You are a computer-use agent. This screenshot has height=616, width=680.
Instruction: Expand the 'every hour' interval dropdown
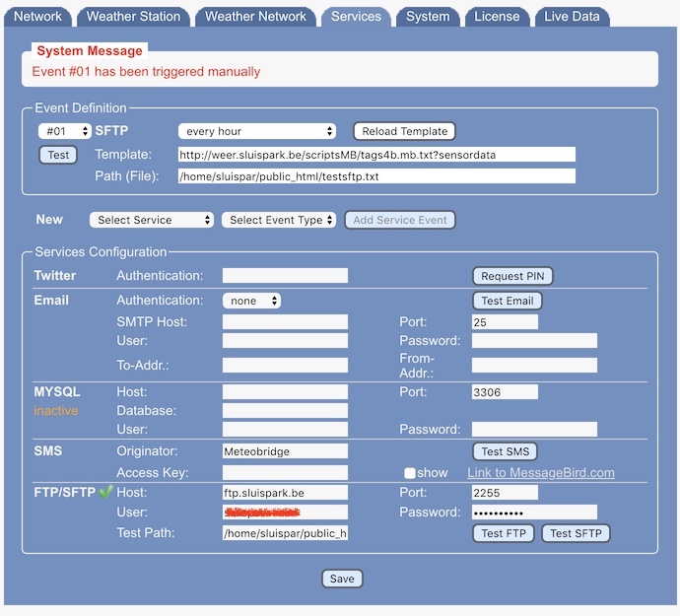[257, 131]
